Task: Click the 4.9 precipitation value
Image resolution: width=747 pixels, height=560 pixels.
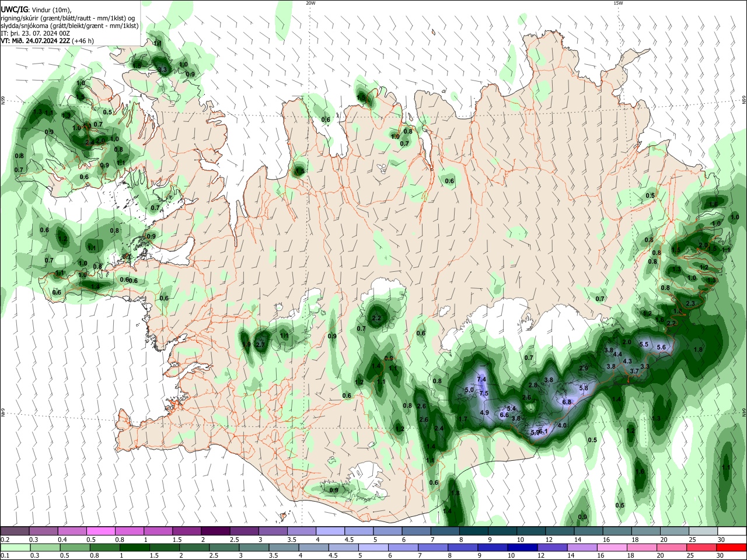Action: pyautogui.click(x=484, y=412)
